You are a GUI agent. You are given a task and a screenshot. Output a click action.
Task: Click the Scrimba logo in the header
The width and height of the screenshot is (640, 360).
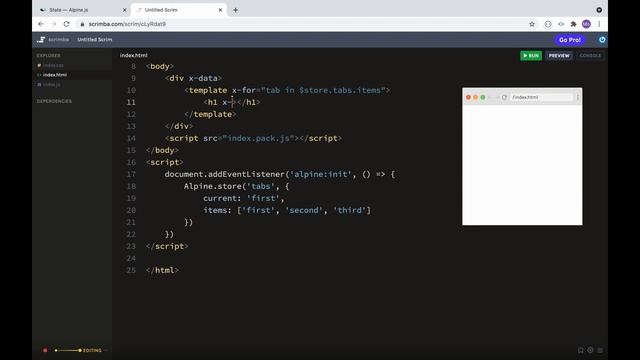[x=41, y=40]
